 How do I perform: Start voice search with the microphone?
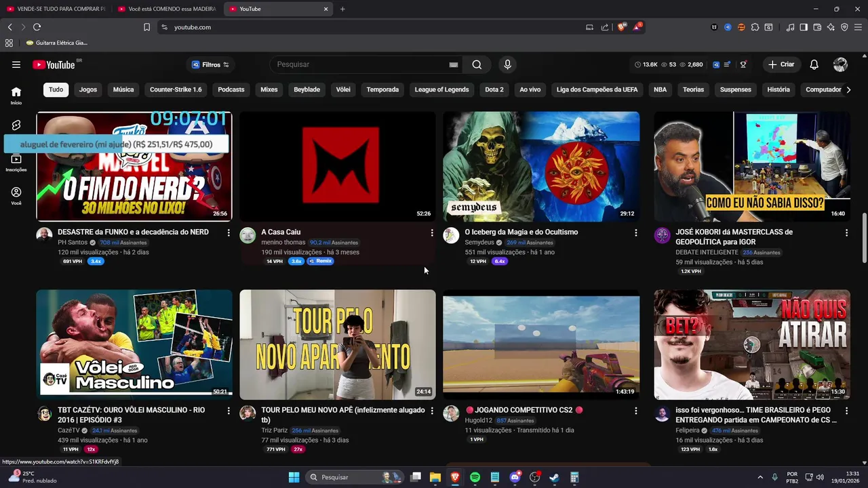pyautogui.click(x=507, y=64)
